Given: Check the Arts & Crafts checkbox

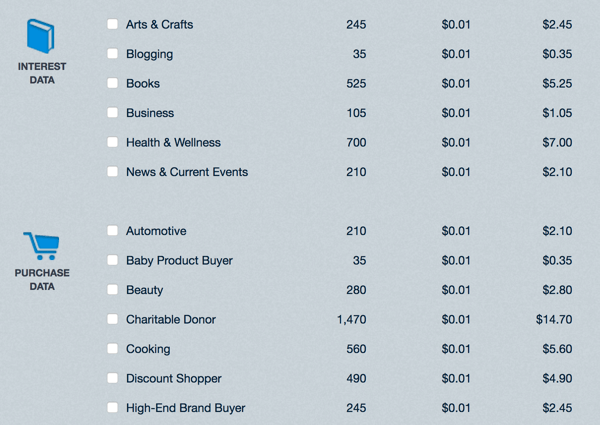Looking at the screenshot, I should 112,24.
